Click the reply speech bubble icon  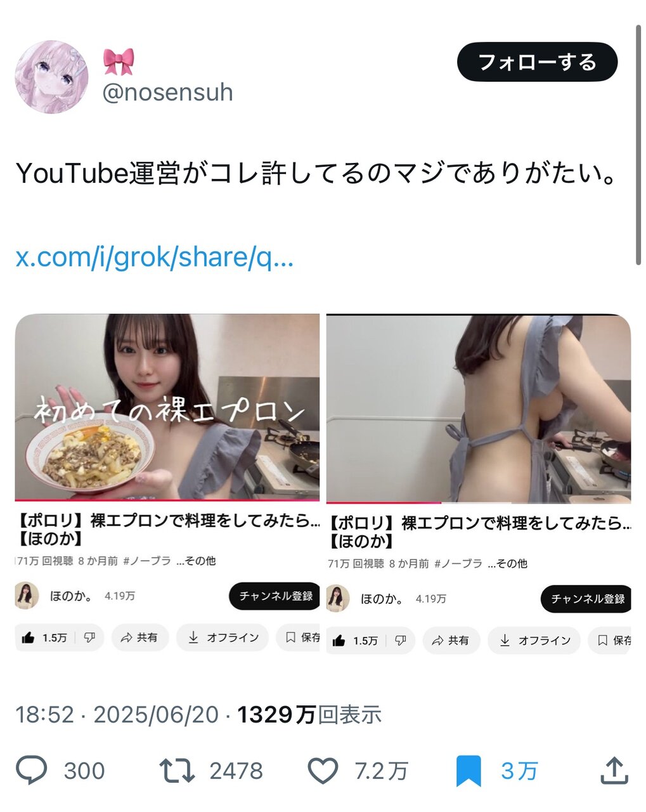coord(31,770)
